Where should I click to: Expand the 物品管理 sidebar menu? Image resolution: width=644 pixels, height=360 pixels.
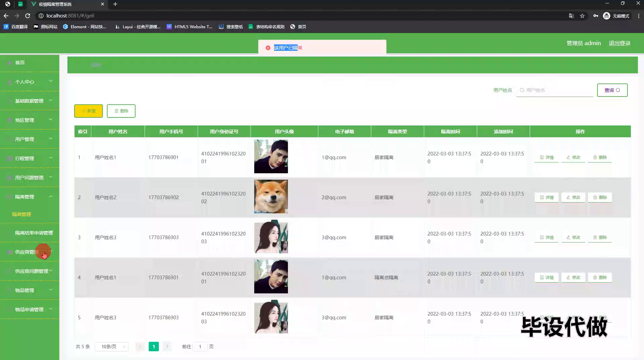pyautogui.click(x=30, y=290)
